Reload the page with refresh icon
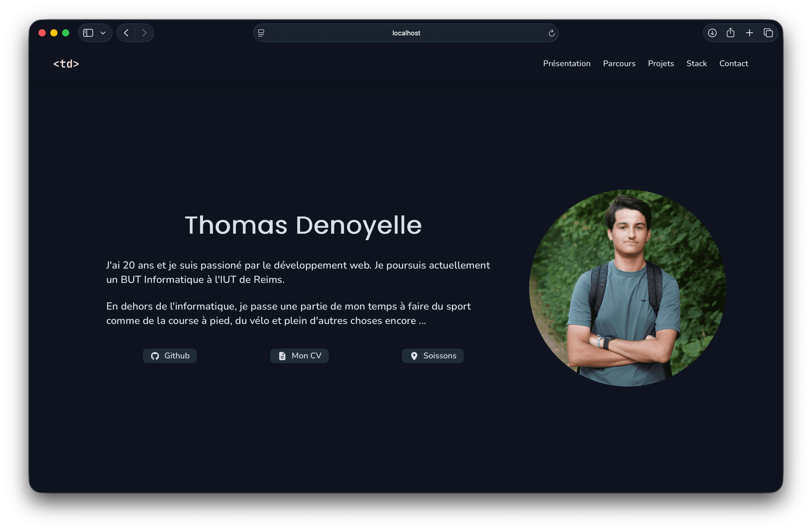 click(551, 33)
